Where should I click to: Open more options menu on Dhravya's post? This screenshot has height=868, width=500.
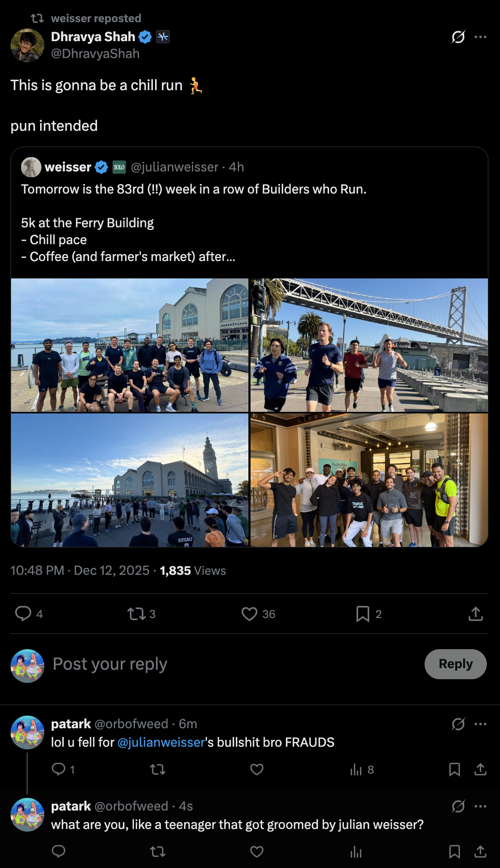(x=480, y=37)
